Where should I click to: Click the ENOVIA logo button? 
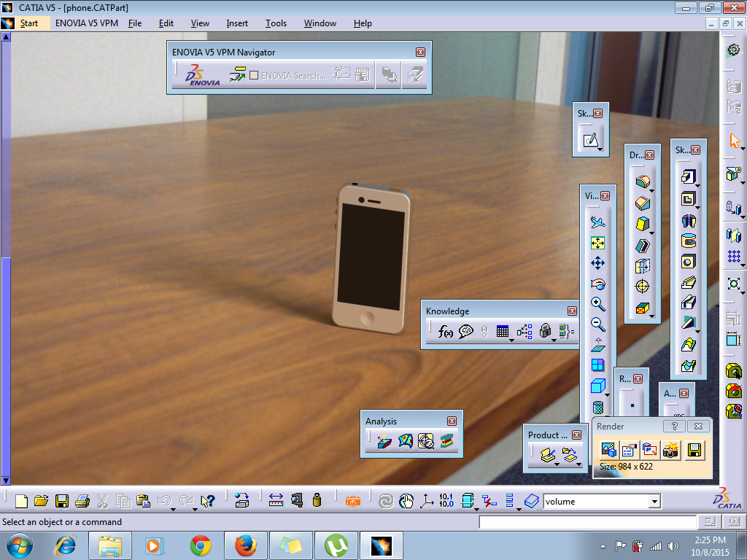pyautogui.click(x=203, y=75)
